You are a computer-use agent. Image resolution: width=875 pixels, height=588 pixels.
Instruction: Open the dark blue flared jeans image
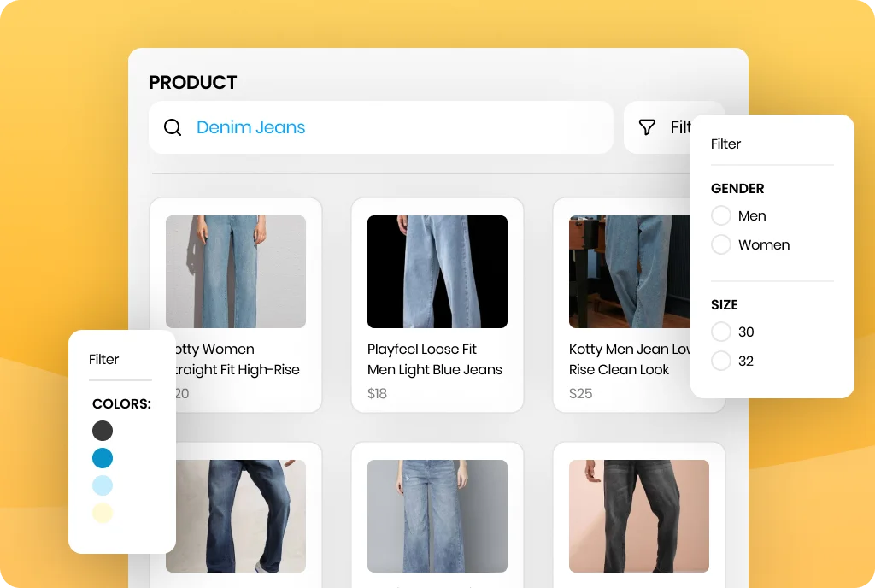click(x=240, y=516)
